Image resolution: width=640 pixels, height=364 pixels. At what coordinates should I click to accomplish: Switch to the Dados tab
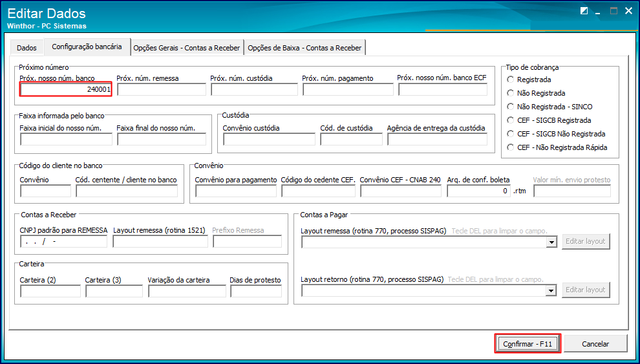[27, 48]
